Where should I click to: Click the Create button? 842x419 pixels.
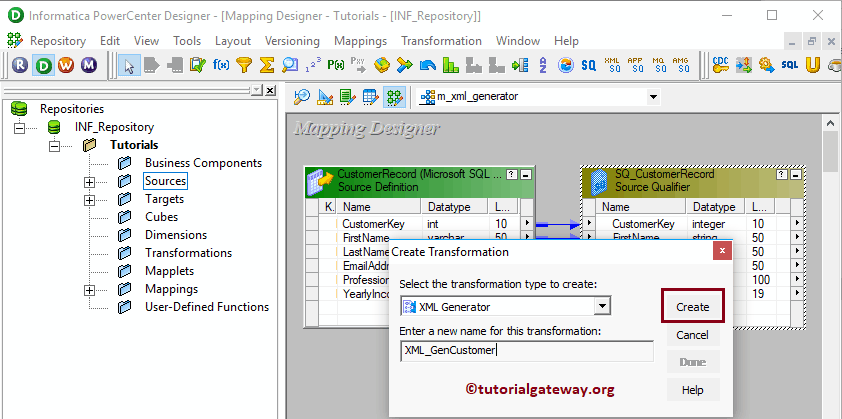click(x=693, y=307)
